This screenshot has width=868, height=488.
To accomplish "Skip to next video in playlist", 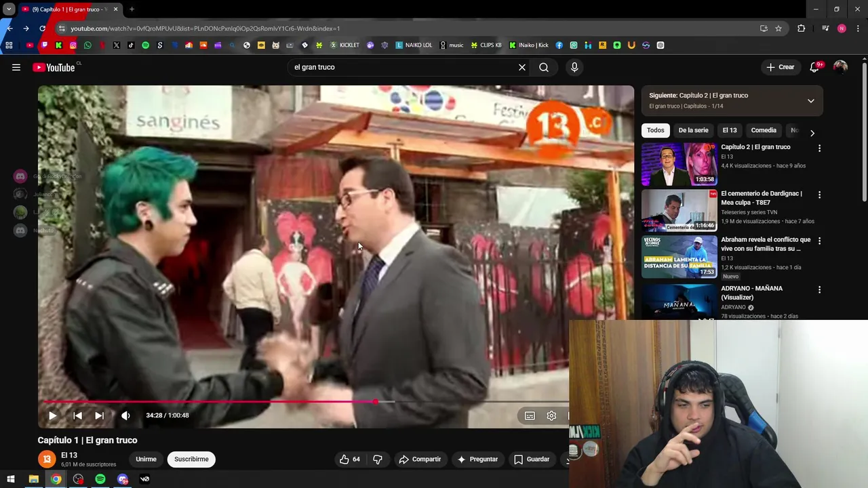I will coord(100,415).
